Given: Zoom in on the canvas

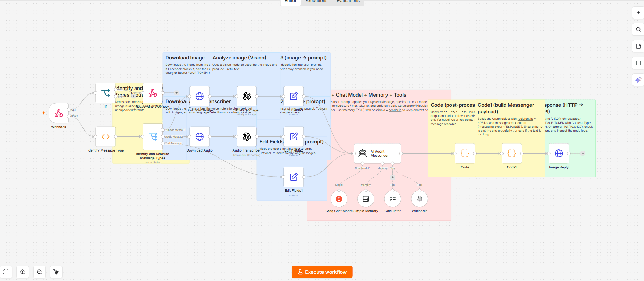Looking at the screenshot, I should coord(23,272).
